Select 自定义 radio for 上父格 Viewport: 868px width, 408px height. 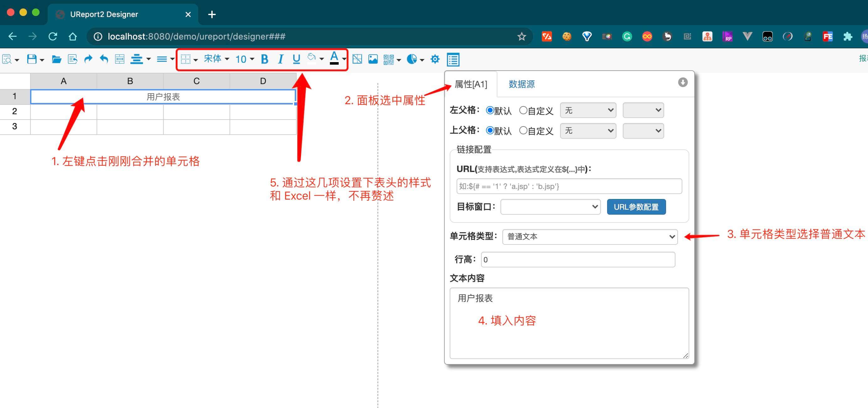[523, 131]
